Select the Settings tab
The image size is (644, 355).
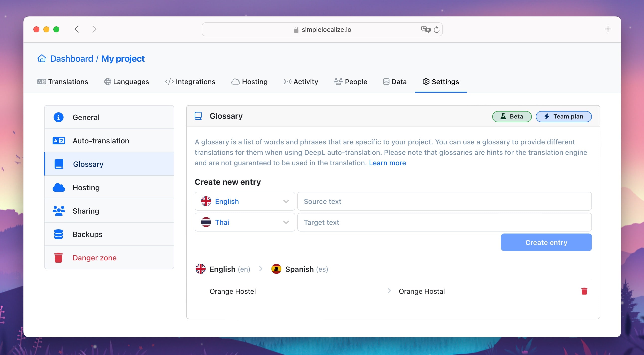click(440, 82)
